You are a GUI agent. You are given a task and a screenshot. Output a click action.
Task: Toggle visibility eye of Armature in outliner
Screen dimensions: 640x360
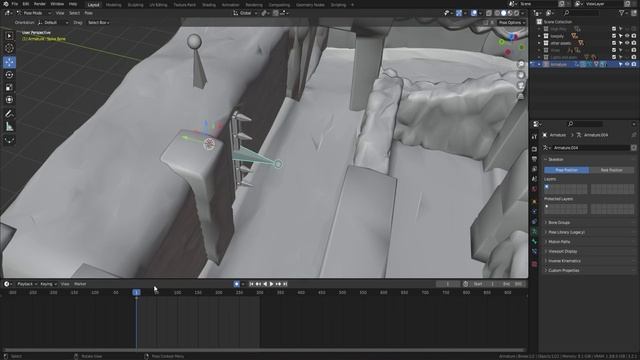[627, 64]
